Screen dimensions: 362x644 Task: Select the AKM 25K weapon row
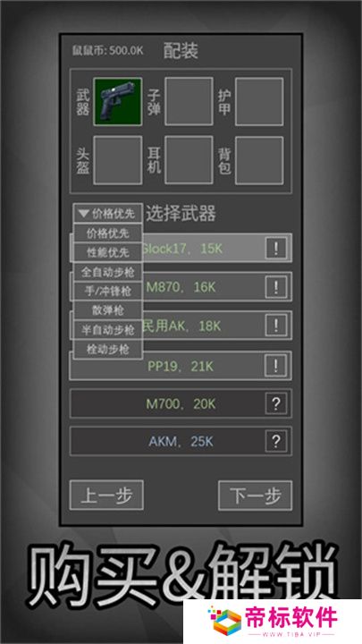(x=181, y=442)
